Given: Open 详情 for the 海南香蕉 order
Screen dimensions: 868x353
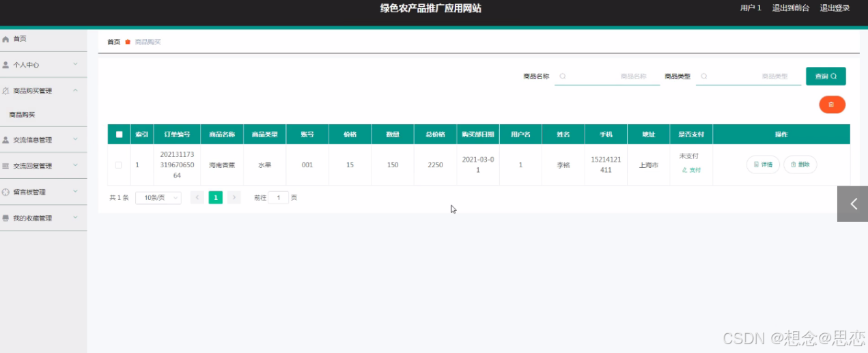Looking at the screenshot, I should pyautogui.click(x=763, y=165).
